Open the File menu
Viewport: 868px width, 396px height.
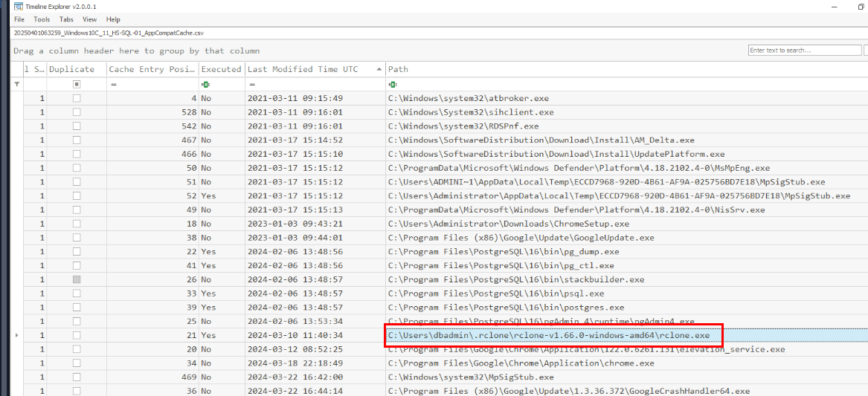tap(19, 19)
